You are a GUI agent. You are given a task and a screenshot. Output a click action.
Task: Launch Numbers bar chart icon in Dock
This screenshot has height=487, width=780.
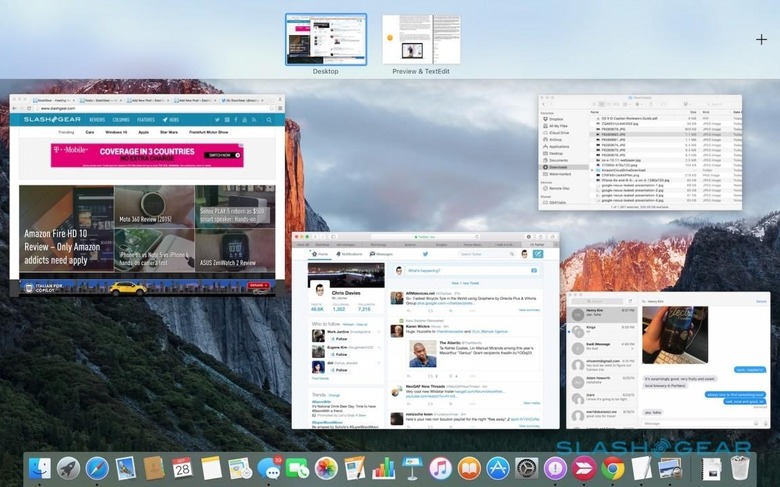pos(384,468)
